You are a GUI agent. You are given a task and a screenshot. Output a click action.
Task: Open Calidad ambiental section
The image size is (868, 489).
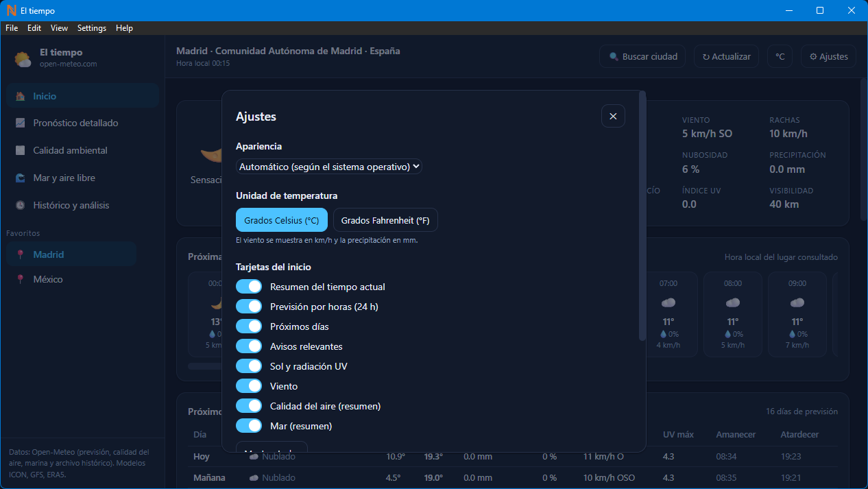83,150
